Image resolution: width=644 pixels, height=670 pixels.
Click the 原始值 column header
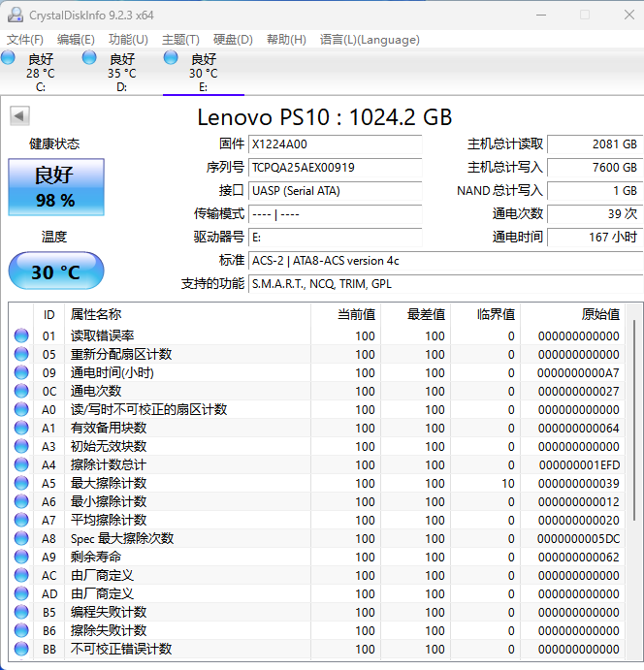coord(599,314)
